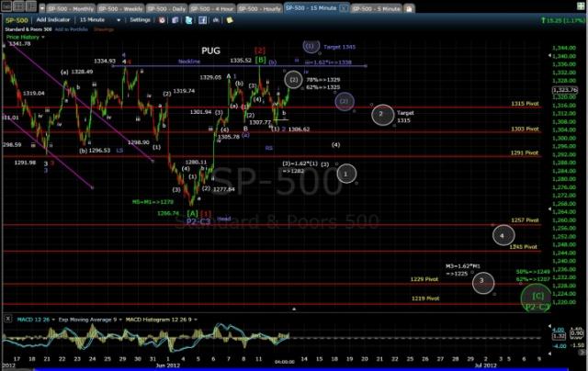
Task: Click Add to Portfolio link
Action: [72, 29]
